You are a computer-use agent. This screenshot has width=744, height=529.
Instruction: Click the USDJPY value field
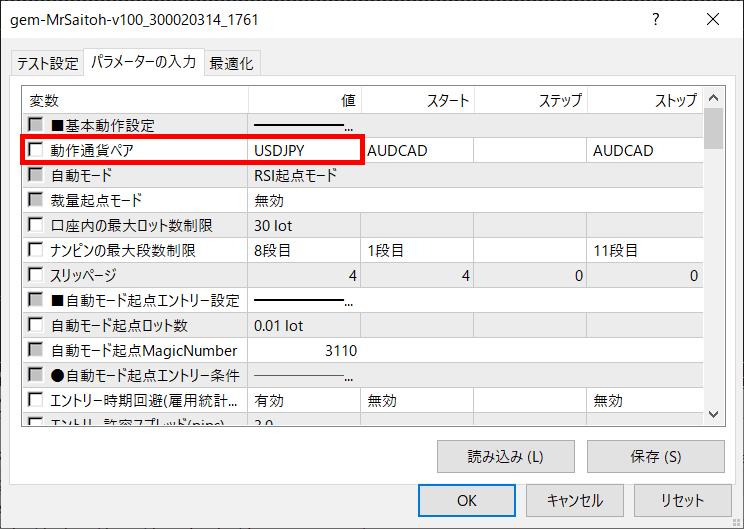(x=305, y=150)
